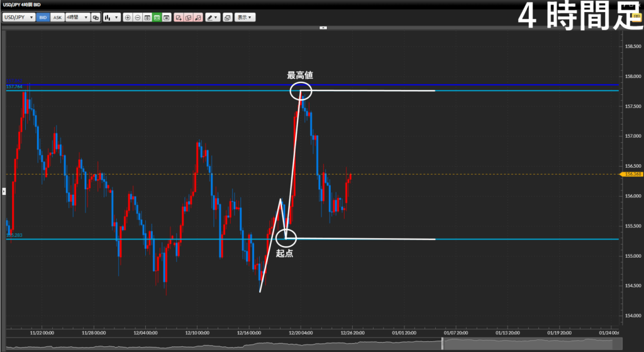Screen dimensions: 644x352
Task: Click the chart sync icon beside timeframe
Action: [x=95, y=18]
